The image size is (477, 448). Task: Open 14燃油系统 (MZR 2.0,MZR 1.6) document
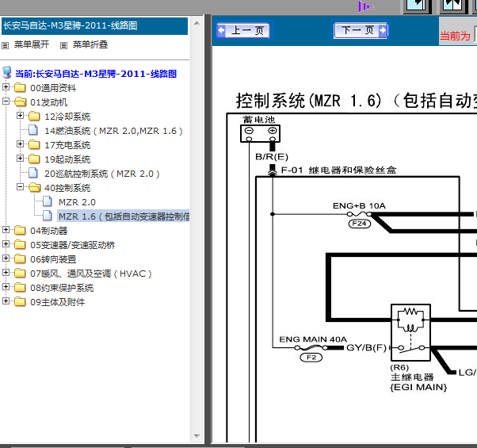(x=113, y=131)
